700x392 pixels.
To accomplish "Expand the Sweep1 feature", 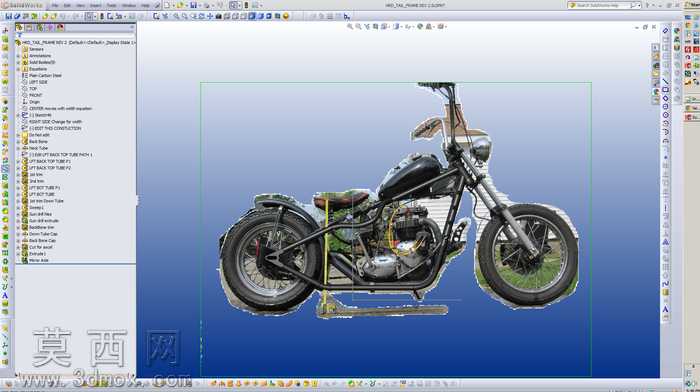I will [18, 208].
